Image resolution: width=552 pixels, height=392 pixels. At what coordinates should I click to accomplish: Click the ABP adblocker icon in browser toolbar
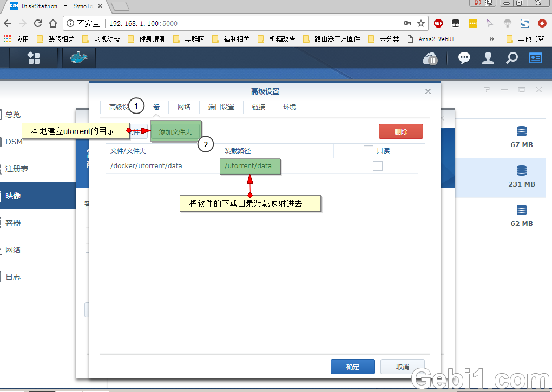438,23
